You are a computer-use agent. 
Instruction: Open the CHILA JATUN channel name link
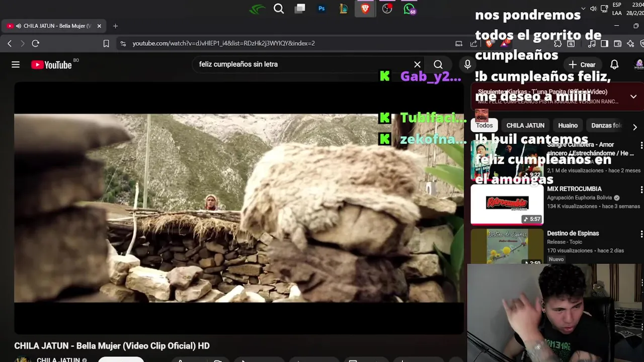point(58,359)
